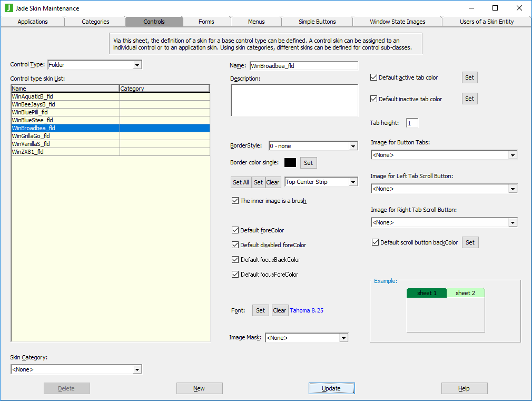Select WinGrillaGo_fld in the skin list
Screen dimensions: 532x401
click(32, 136)
